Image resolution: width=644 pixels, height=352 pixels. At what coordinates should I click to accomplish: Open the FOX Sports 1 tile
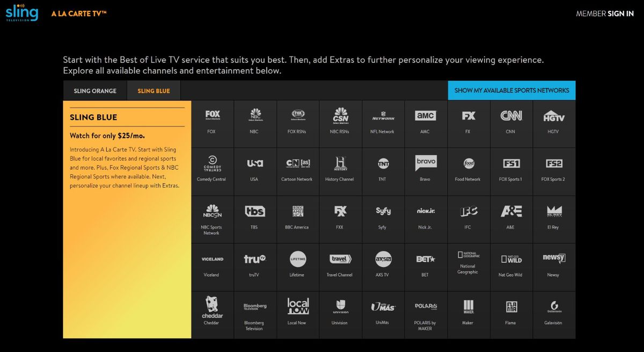(x=511, y=171)
